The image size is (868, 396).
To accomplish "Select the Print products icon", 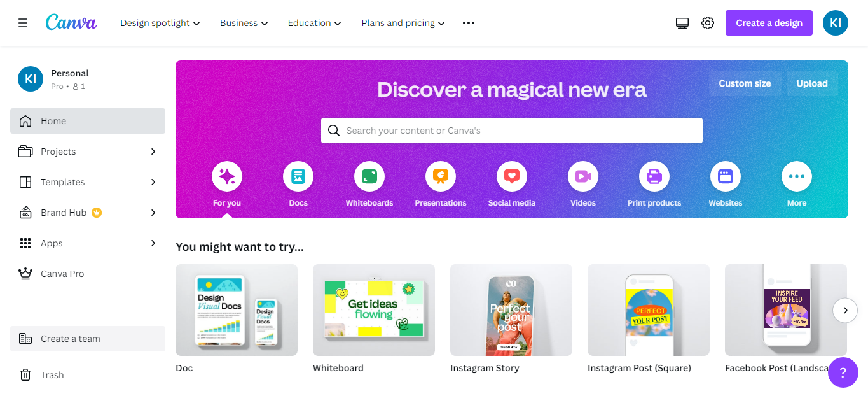I will (654, 176).
